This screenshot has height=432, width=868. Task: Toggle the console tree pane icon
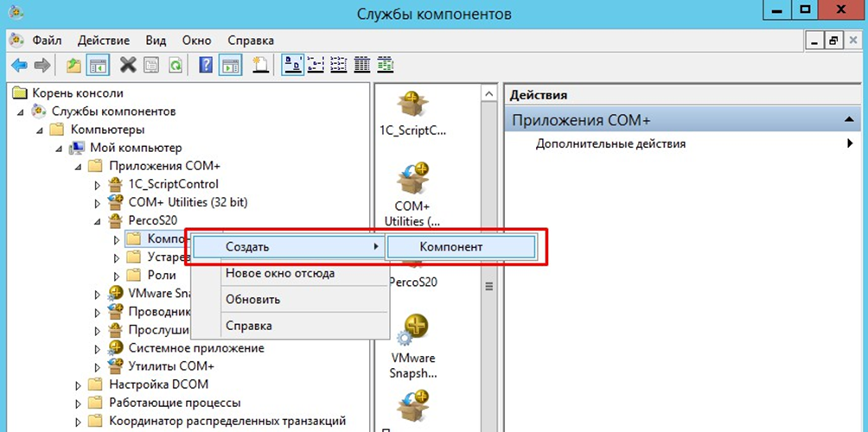click(x=98, y=66)
